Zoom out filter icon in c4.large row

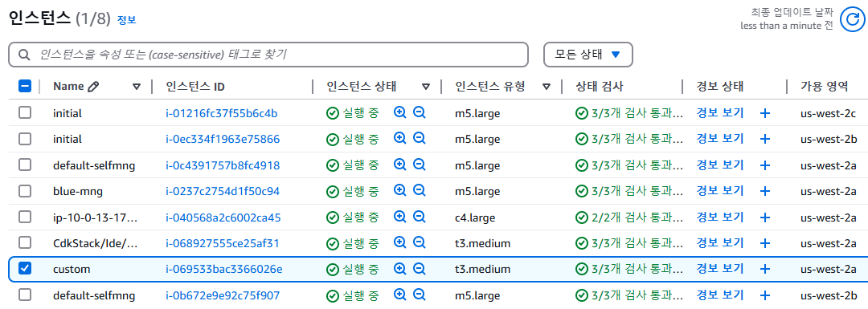tap(419, 217)
